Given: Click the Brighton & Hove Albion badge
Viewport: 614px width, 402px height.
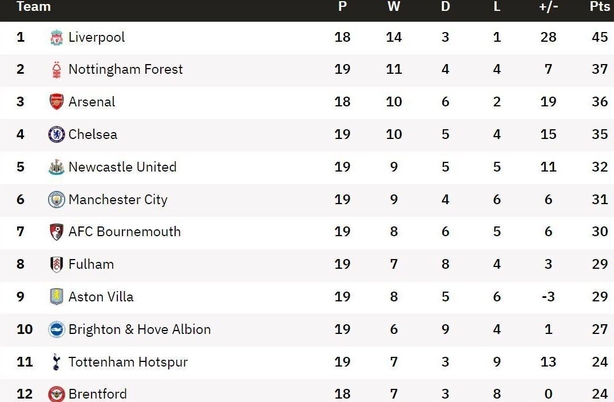Looking at the screenshot, I should click(56, 329).
